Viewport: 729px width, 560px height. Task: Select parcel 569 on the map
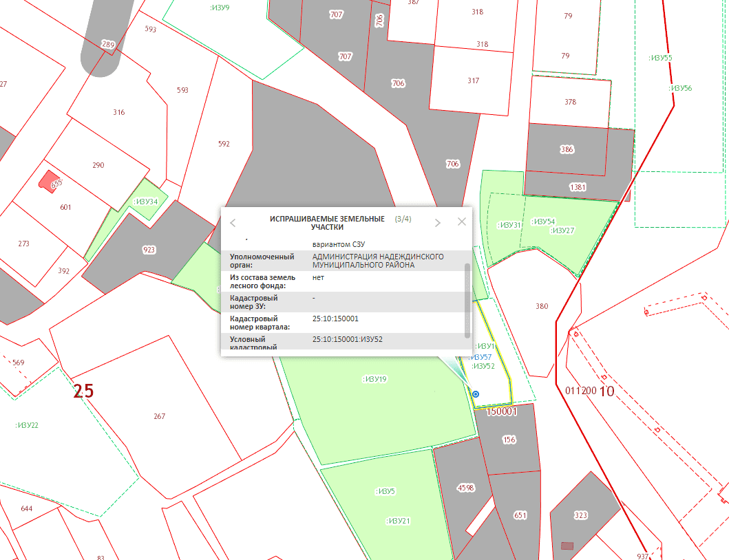click(x=18, y=363)
